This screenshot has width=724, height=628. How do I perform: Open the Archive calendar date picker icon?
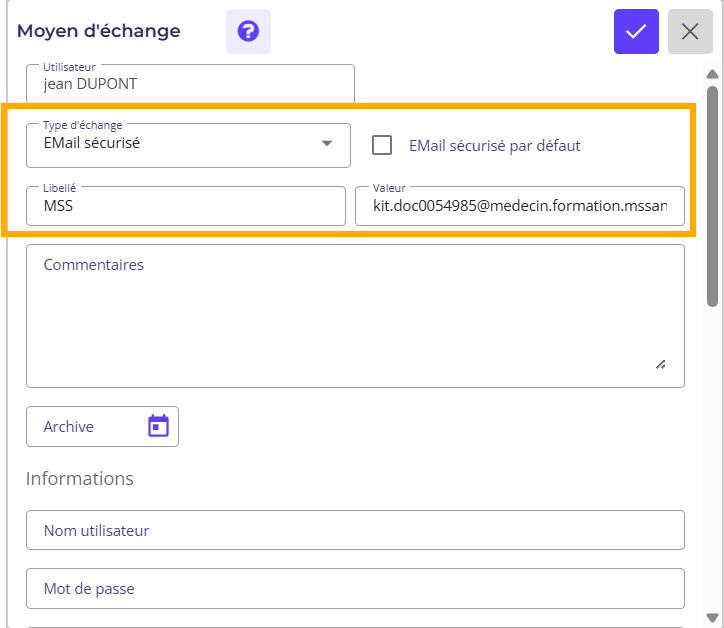[x=158, y=426]
